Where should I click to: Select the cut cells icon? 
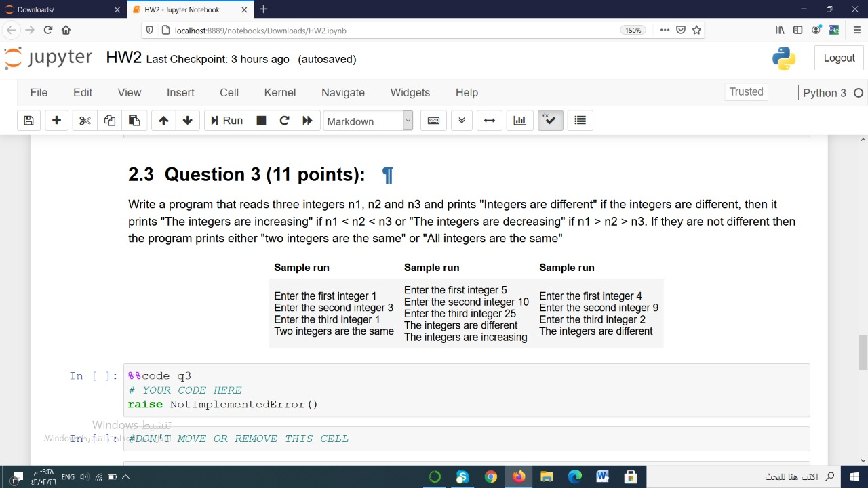click(83, 120)
